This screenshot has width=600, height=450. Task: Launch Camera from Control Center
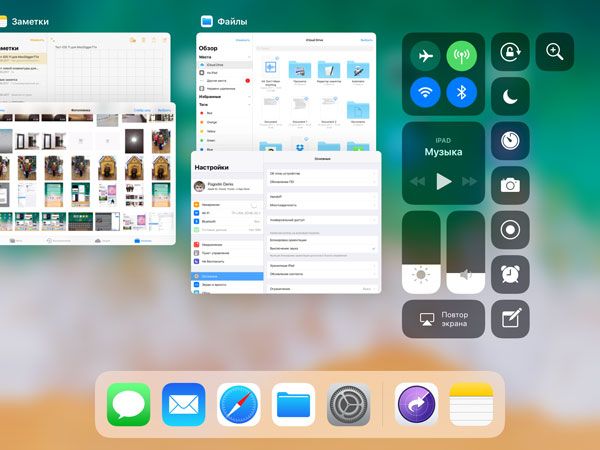click(x=510, y=186)
